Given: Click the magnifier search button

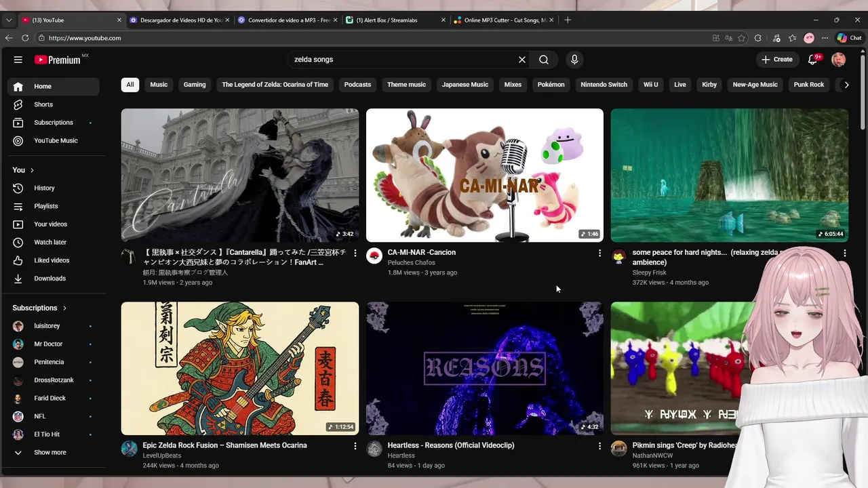Looking at the screenshot, I should coord(544,60).
